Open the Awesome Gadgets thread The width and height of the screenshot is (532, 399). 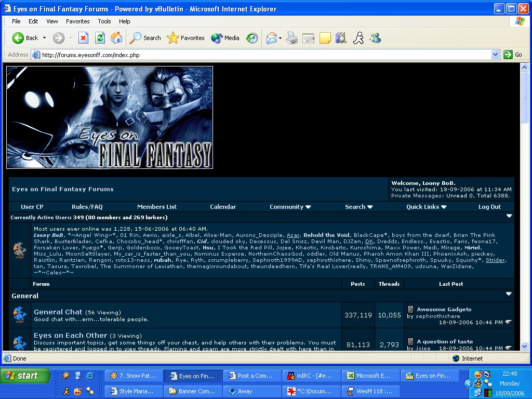coord(444,309)
